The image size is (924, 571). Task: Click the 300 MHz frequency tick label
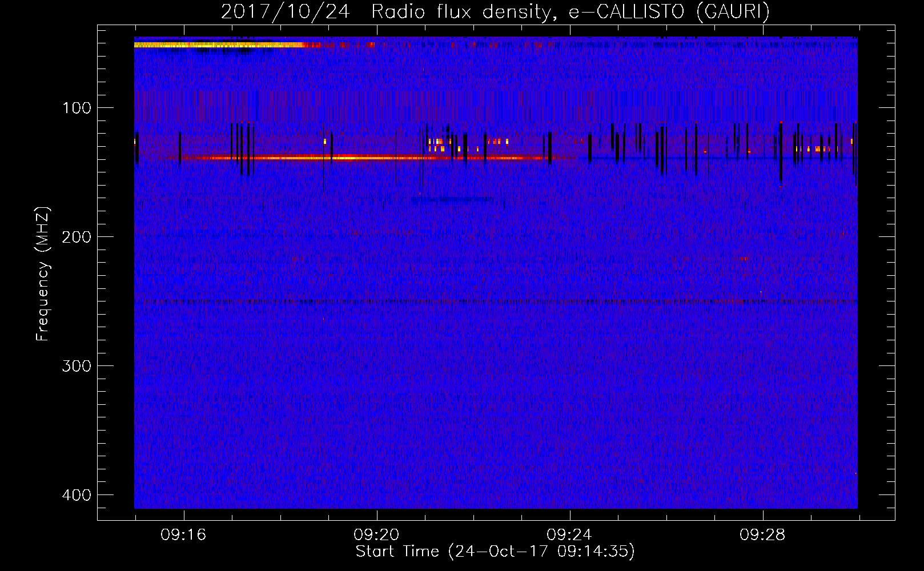point(77,366)
